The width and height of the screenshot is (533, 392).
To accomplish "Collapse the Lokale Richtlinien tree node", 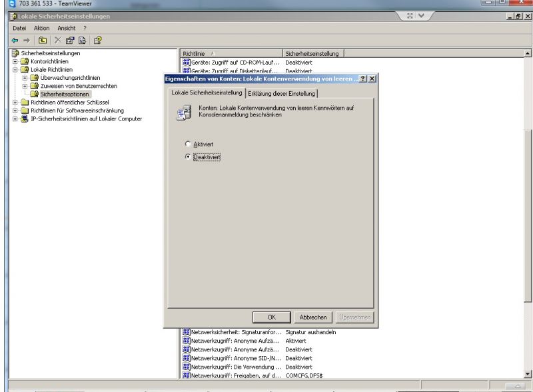I will [x=15, y=69].
